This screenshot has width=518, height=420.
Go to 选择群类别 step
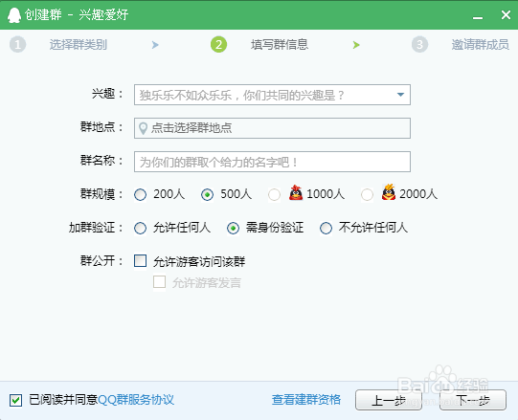[79, 45]
